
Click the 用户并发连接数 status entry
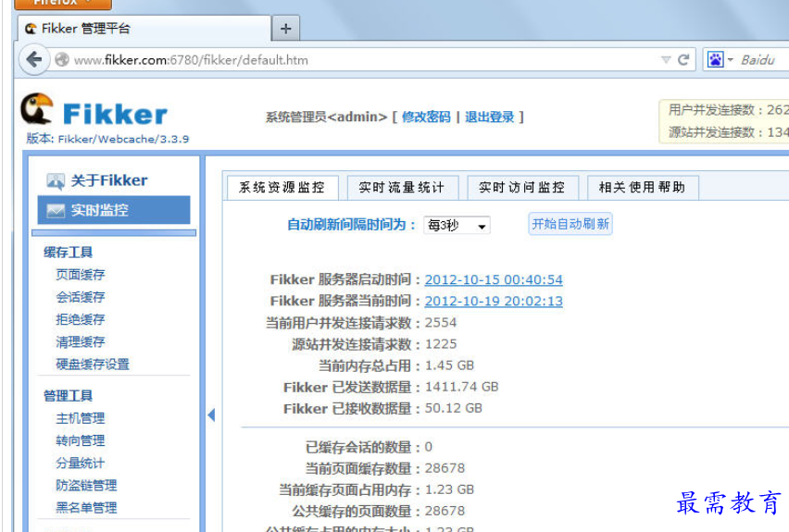(x=728, y=109)
